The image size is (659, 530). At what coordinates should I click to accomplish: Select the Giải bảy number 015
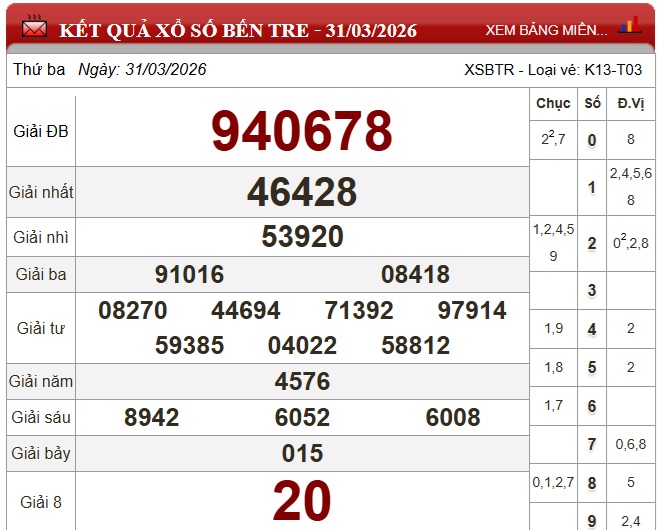tap(302, 454)
